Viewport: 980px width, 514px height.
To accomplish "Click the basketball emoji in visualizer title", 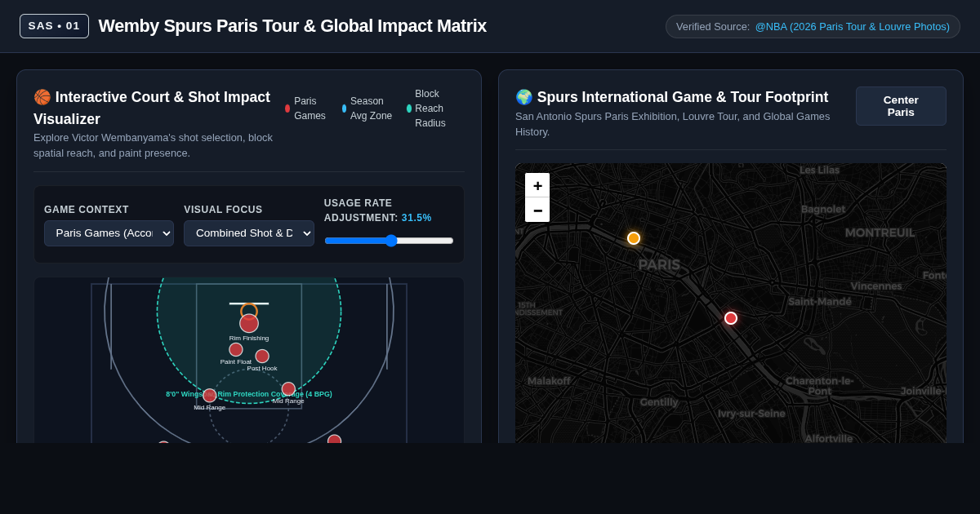I will pyautogui.click(x=42, y=97).
